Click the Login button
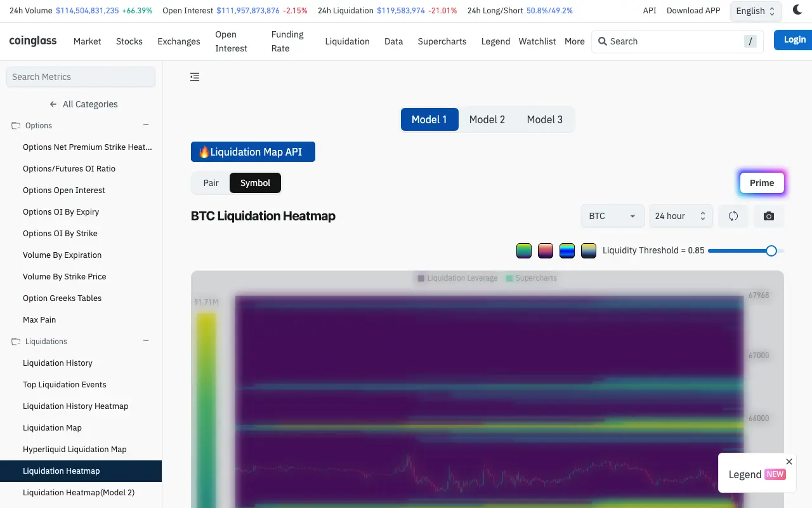The height and width of the screenshot is (508, 812). coord(794,40)
